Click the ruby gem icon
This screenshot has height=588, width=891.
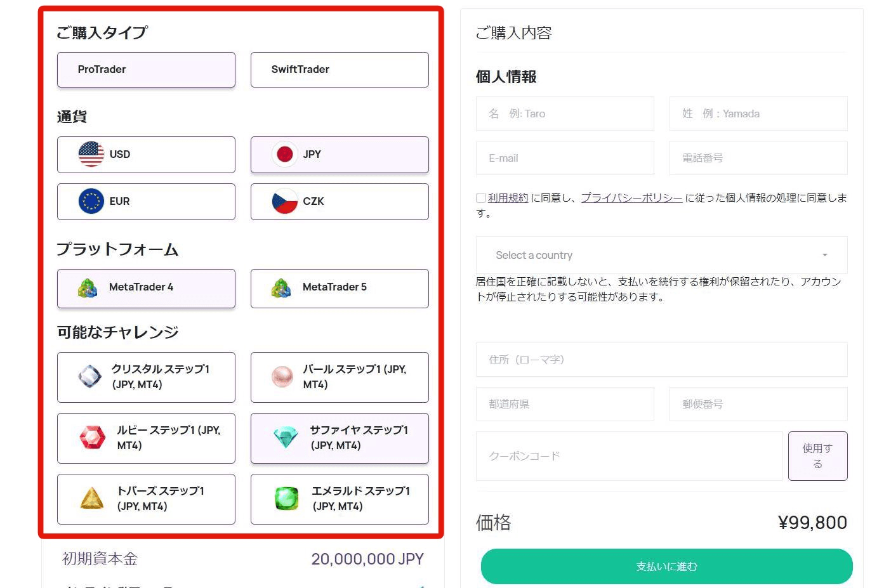[x=93, y=438]
